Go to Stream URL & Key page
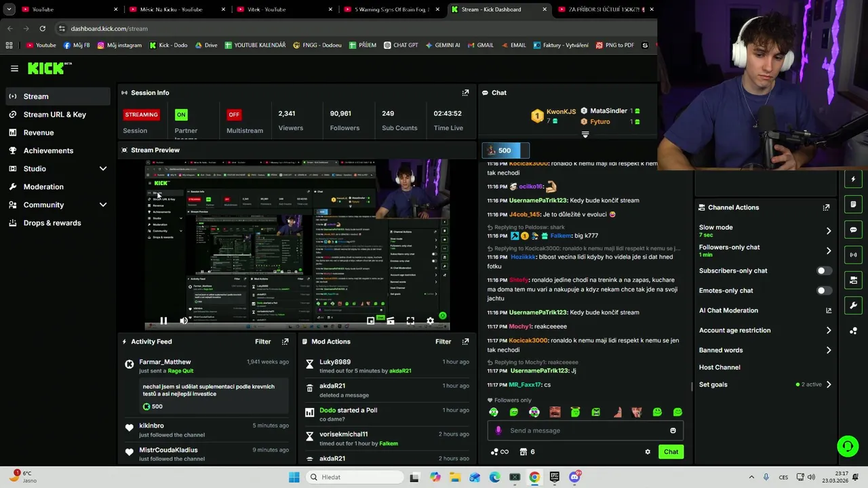 (58, 115)
